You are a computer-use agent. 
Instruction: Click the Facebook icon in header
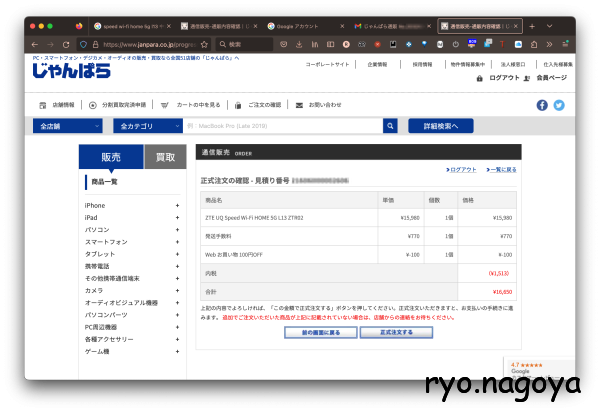coord(542,105)
